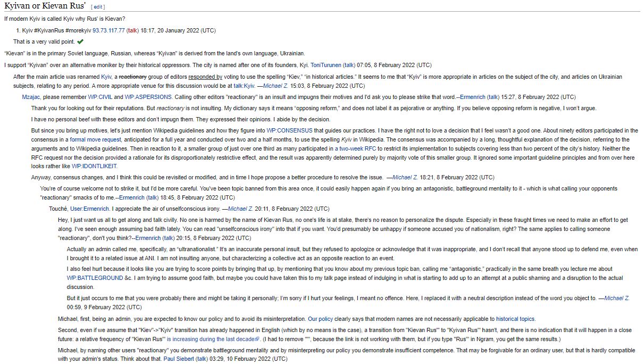Open Ermenrich signature dated 18:45, 8 February
This screenshot has height=364, width=644.
(x=131, y=197)
